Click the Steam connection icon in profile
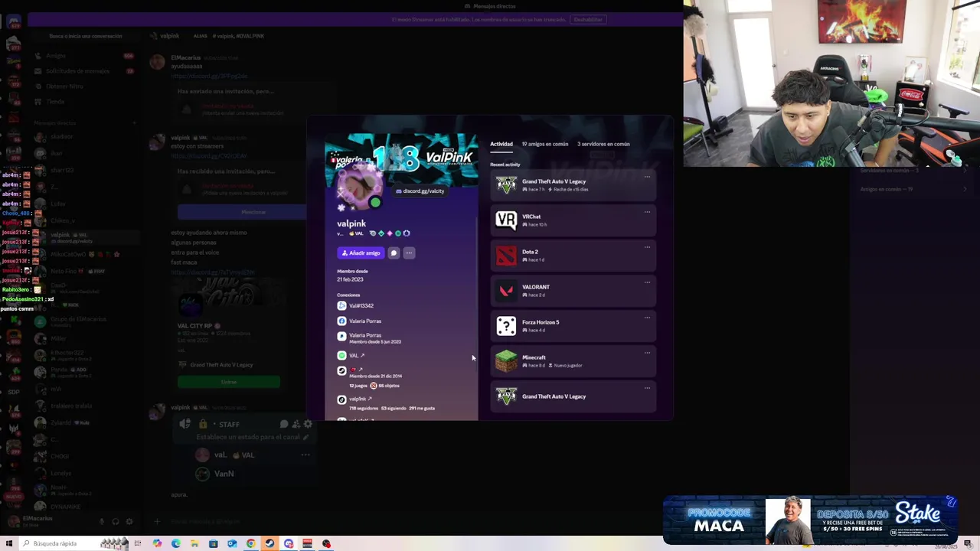The height and width of the screenshot is (551, 980). pos(341,370)
